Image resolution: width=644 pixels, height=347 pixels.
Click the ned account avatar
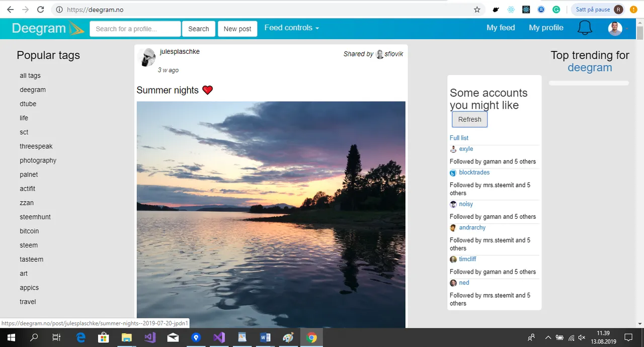[453, 283]
